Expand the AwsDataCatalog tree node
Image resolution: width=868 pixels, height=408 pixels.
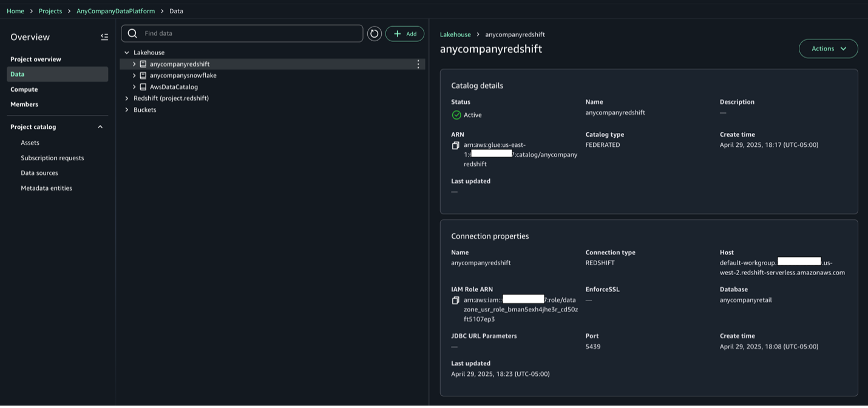[x=134, y=87]
